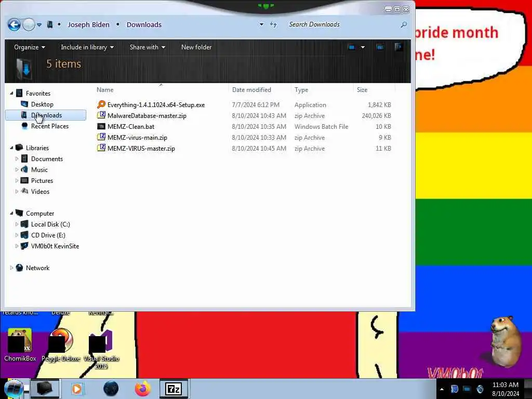This screenshot has height=399, width=532.
Task: Change your view icon in toolbar
Action: (x=352, y=47)
